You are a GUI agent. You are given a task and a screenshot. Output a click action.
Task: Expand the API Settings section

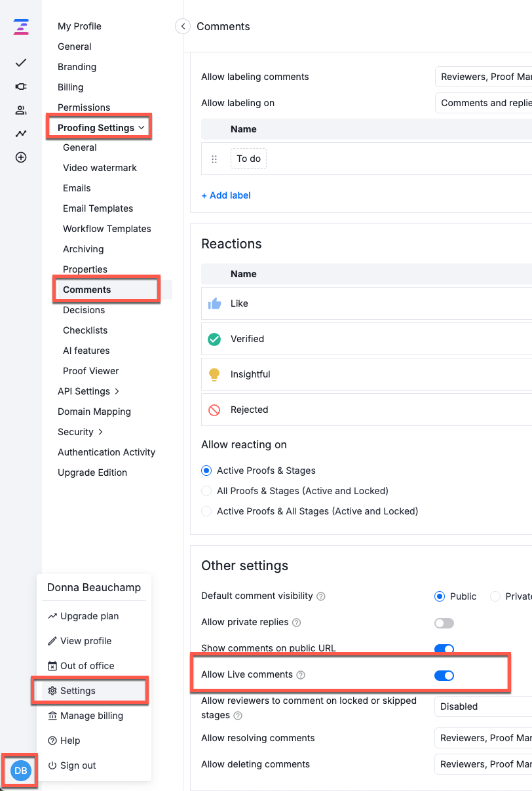pyautogui.click(x=88, y=391)
